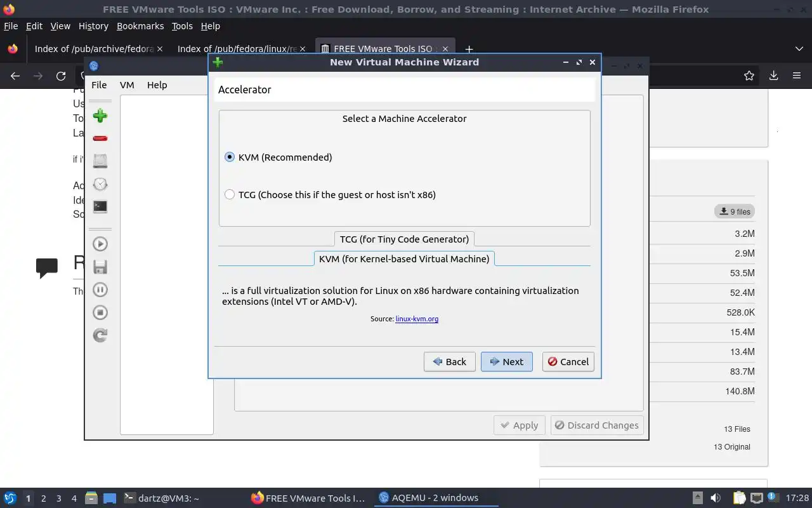Open Firefox History menu
The image size is (812, 508).
pyautogui.click(x=93, y=26)
